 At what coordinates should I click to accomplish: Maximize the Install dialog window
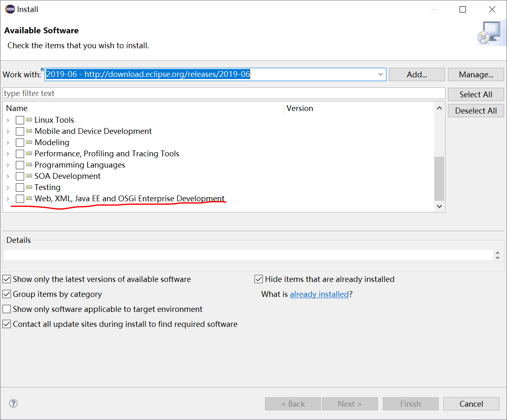tap(462, 9)
